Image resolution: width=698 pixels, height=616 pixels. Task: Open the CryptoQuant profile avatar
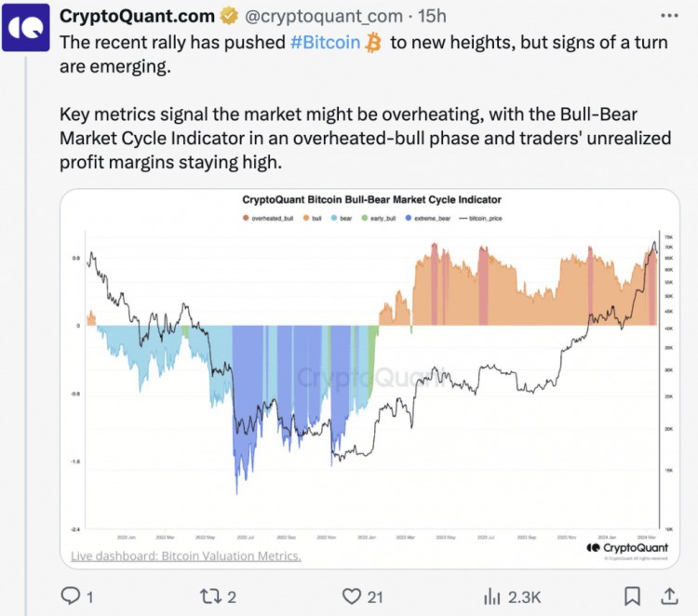click(x=28, y=30)
